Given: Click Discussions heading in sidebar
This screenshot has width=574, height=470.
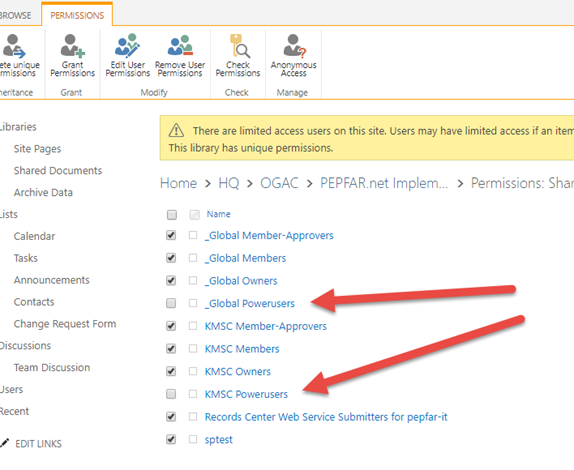Looking at the screenshot, I should (25, 346).
